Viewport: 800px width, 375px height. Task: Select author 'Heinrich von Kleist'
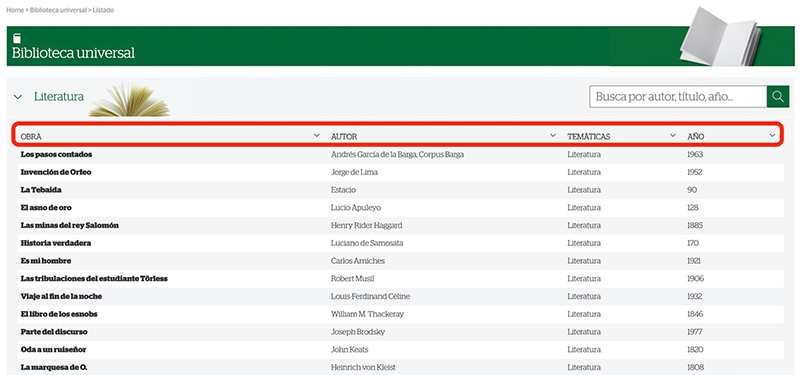(363, 367)
